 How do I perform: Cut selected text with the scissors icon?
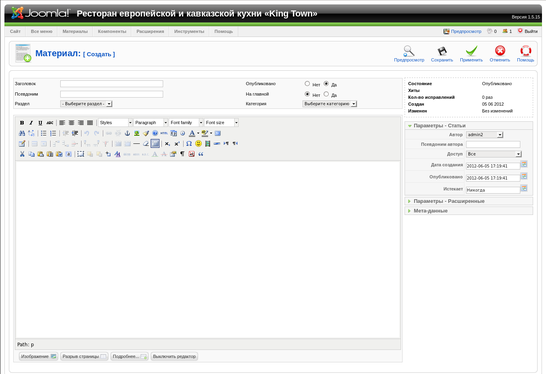click(x=22, y=154)
